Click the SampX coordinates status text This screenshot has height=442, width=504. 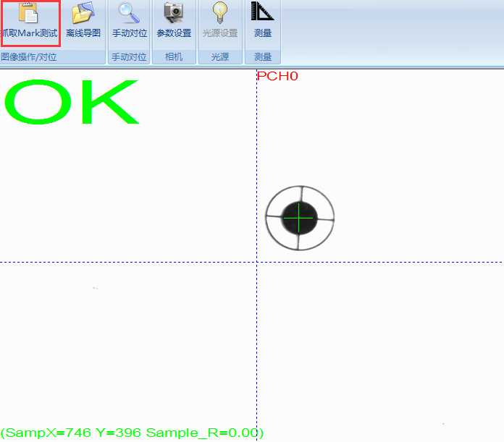pyautogui.click(x=132, y=433)
